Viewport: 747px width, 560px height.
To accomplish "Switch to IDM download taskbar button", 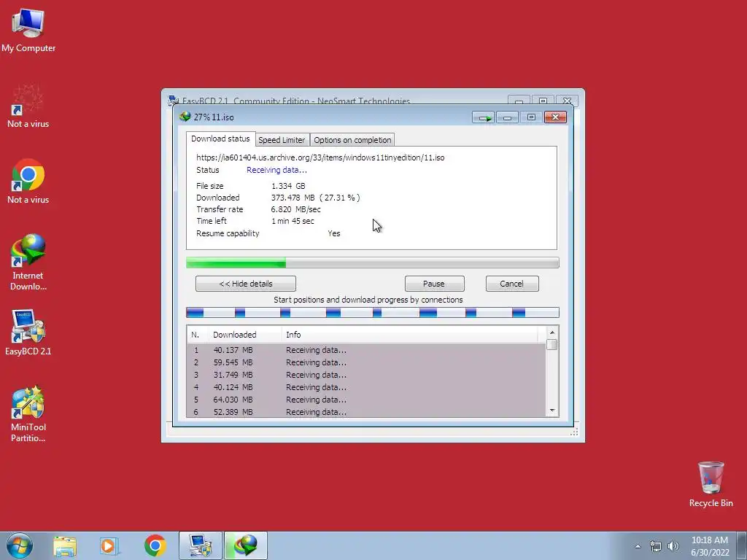I will pyautogui.click(x=246, y=545).
